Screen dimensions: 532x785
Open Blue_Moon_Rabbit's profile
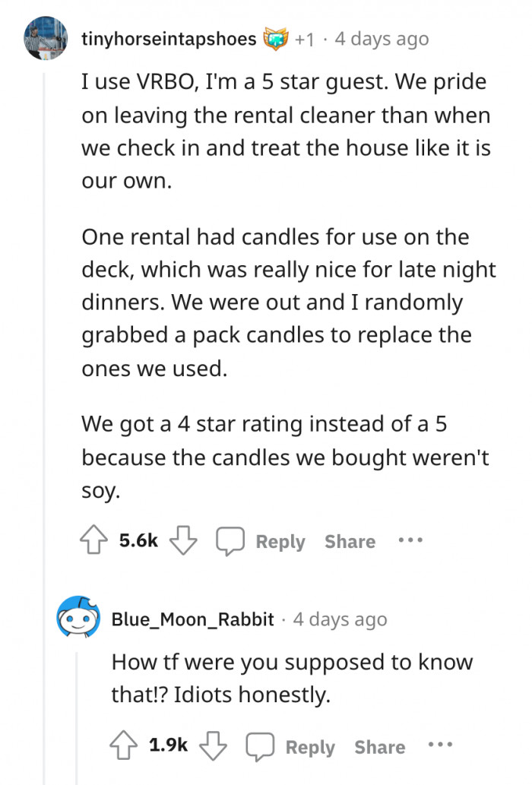tap(192, 619)
